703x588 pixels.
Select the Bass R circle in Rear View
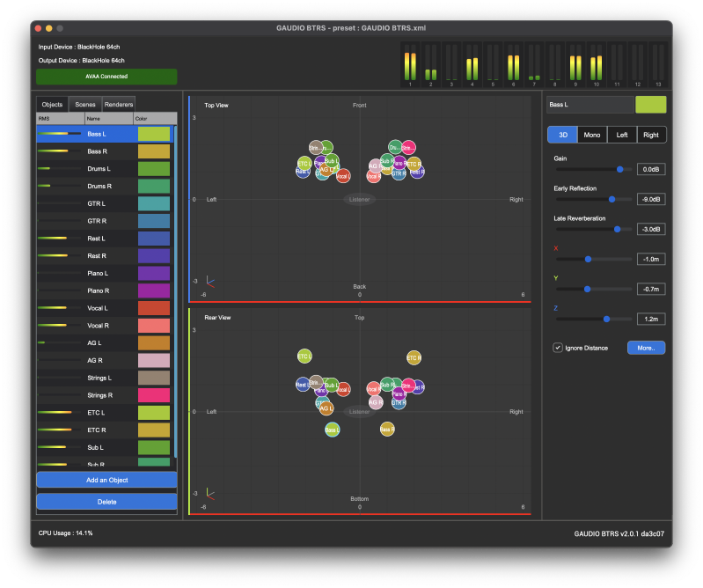[x=387, y=430]
